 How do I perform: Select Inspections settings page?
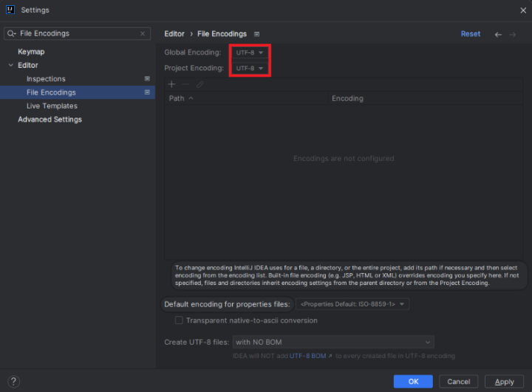[x=46, y=79]
